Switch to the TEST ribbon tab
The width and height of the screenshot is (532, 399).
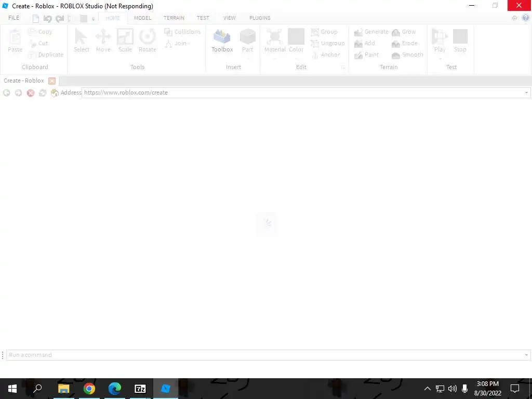[x=203, y=18]
